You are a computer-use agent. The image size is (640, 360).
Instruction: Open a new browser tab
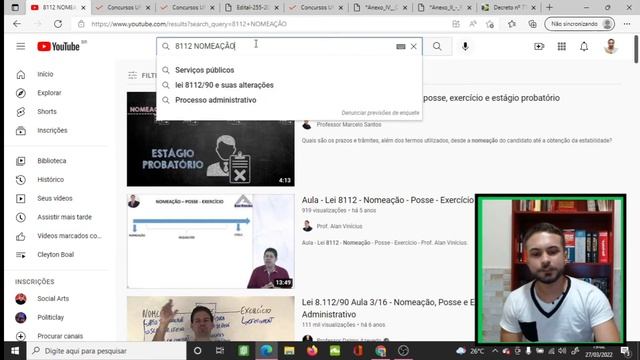(549, 7)
